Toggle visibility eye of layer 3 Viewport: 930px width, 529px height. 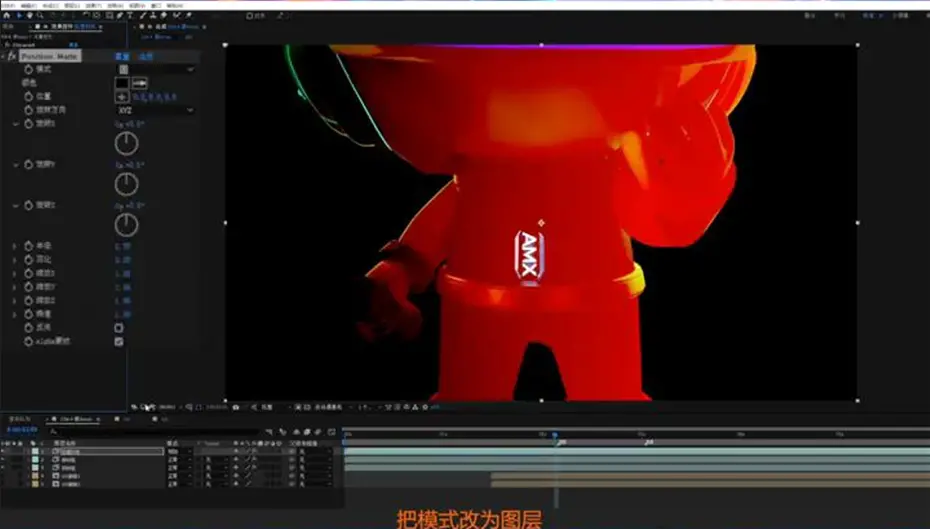tap(3, 468)
